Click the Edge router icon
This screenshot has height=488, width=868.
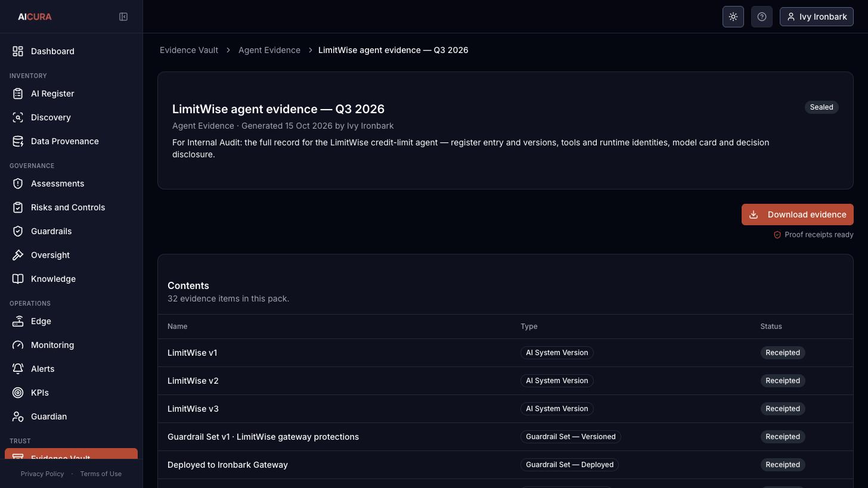tap(18, 321)
